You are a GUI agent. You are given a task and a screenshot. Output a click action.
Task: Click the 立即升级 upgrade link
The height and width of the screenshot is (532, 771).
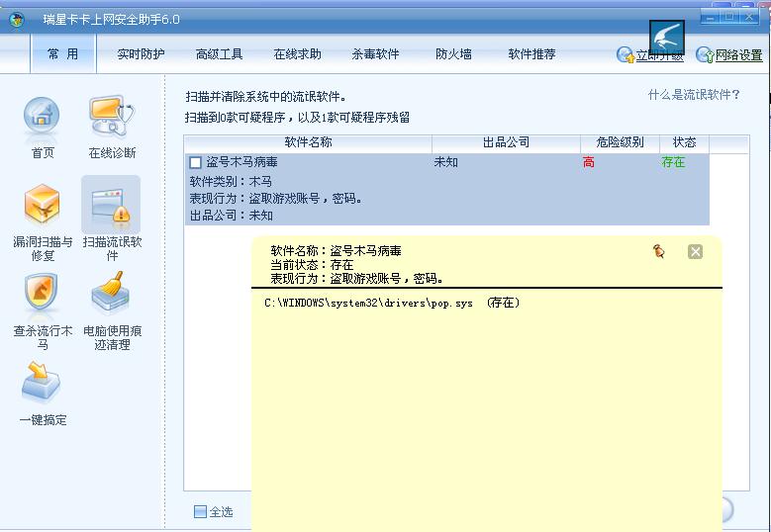pos(659,55)
